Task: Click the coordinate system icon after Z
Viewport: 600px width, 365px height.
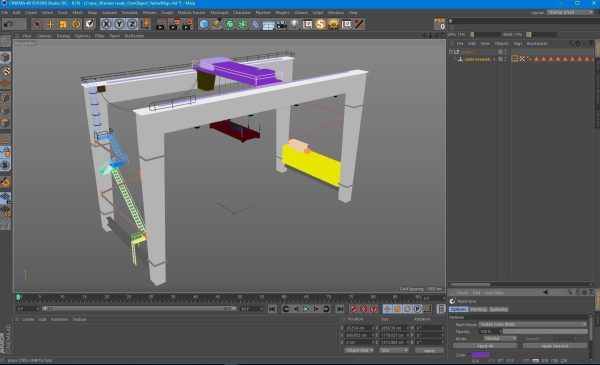Action: click(145, 24)
